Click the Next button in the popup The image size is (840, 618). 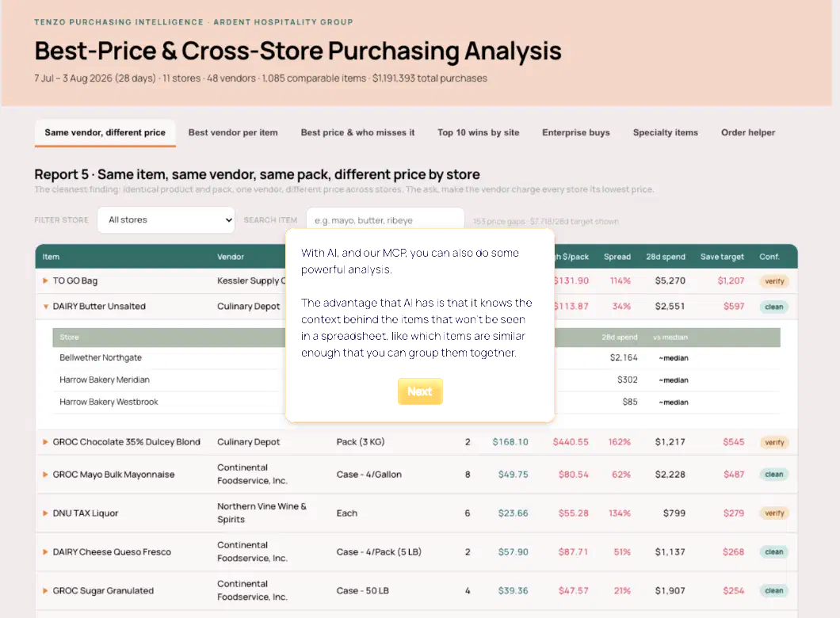pos(420,391)
